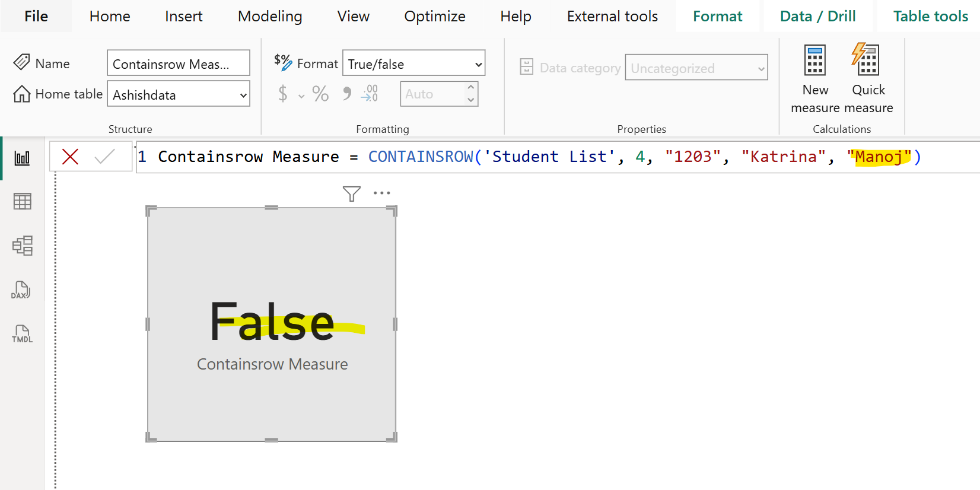Switch to the Modeling ribbon tab

(x=270, y=17)
